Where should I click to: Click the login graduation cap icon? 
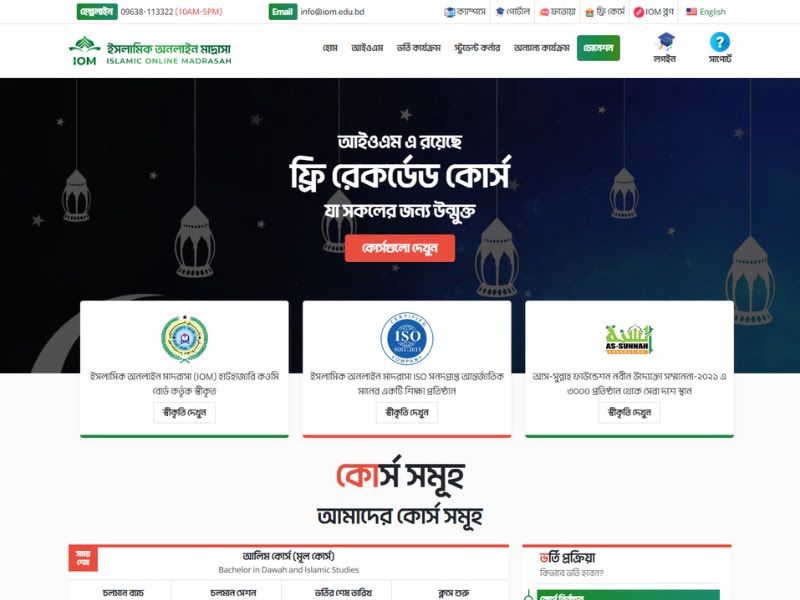point(665,41)
